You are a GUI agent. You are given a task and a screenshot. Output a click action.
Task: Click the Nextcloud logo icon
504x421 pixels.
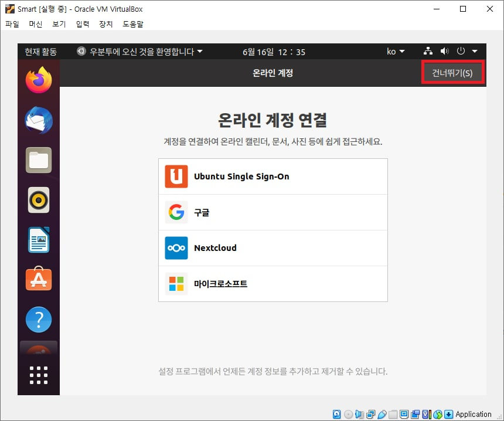pyautogui.click(x=176, y=248)
